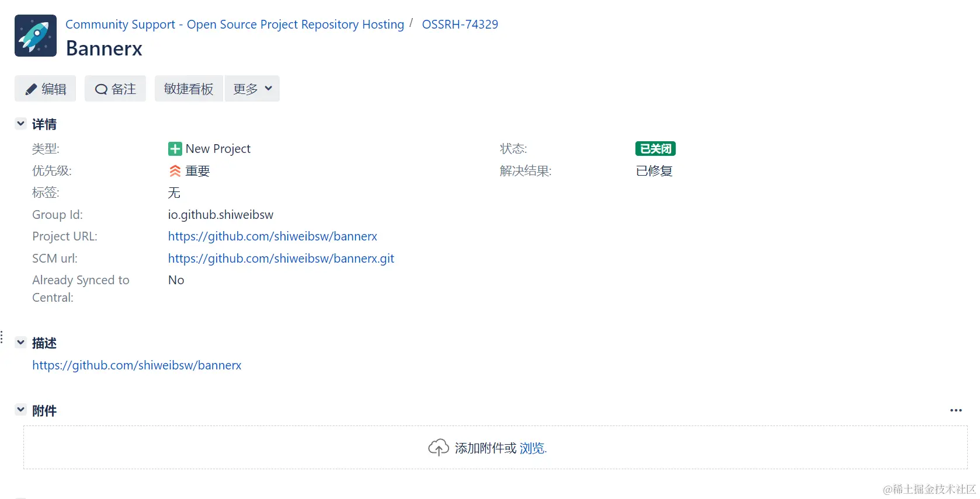
Task: Collapse the 描述 description section
Action: pyautogui.click(x=20, y=343)
